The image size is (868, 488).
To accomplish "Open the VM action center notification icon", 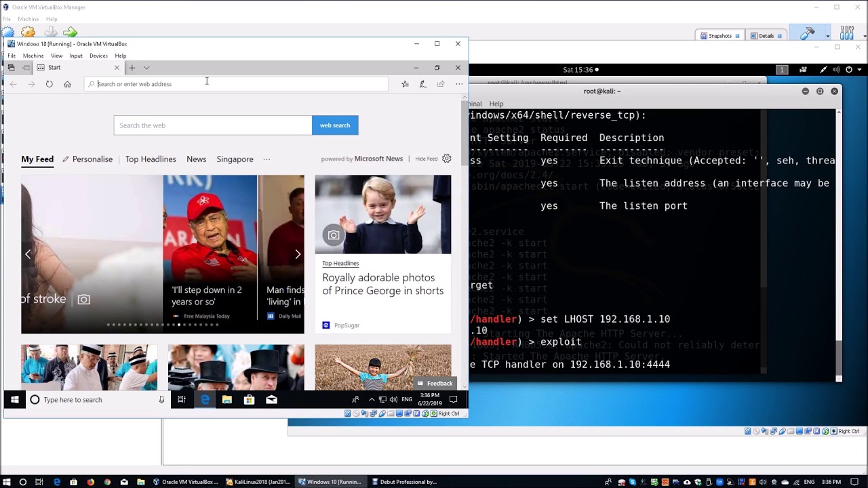I will 453,400.
